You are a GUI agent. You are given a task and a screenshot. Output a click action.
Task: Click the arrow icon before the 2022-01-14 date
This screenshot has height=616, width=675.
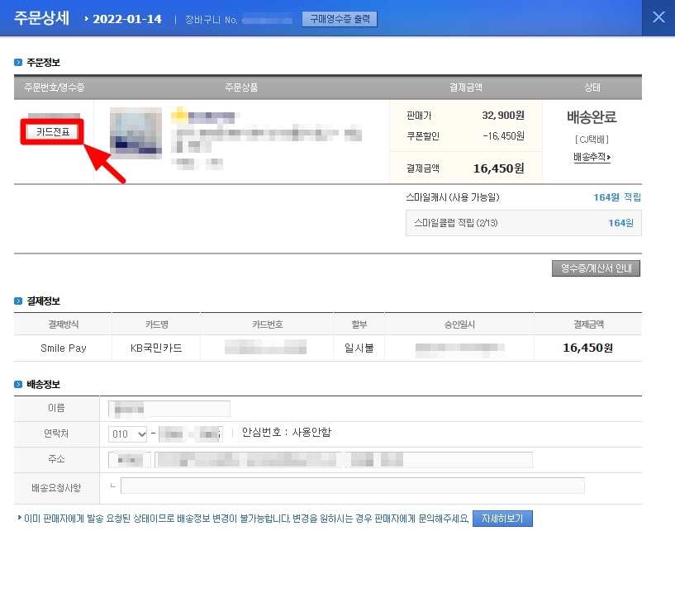point(85,18)
